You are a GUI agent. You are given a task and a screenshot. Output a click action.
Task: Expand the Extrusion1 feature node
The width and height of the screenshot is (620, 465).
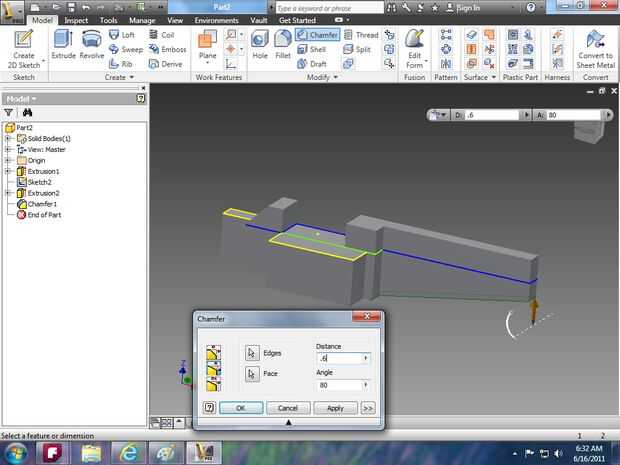tap(8, 171)
